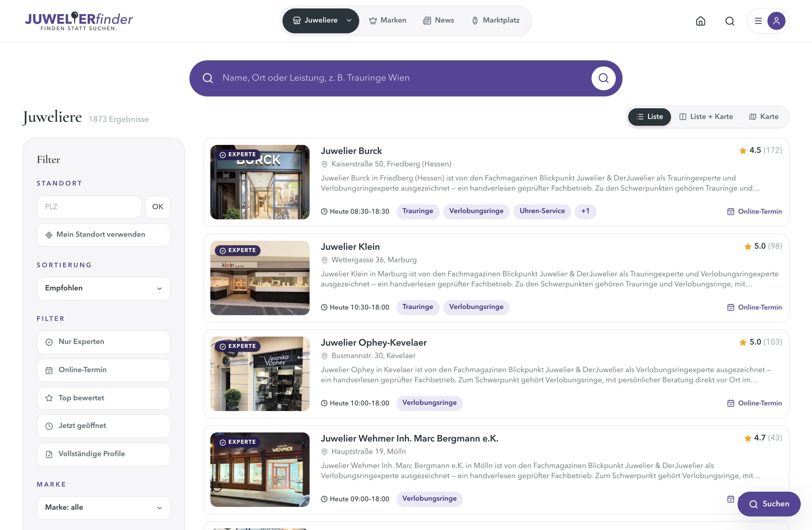Focus the PLZ input field
812x530 pixels.
89,207
